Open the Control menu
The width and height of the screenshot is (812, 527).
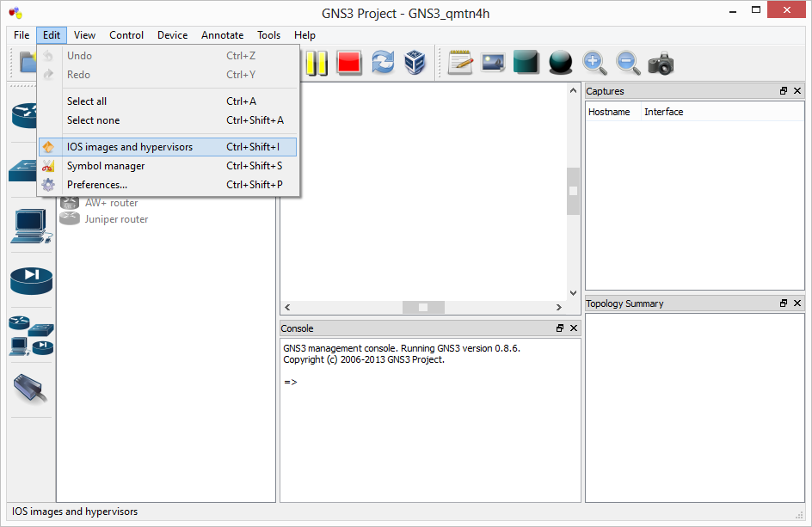[126, 34]
